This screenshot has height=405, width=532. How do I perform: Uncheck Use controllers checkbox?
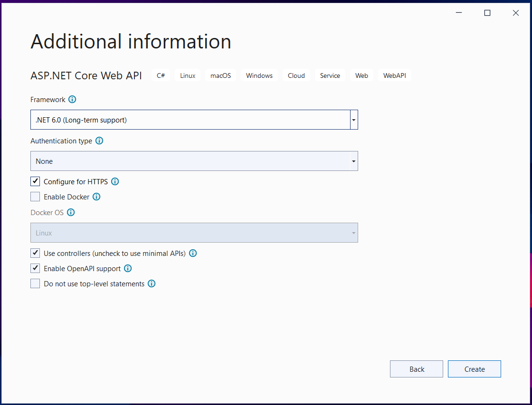click(x=35, y=253)
